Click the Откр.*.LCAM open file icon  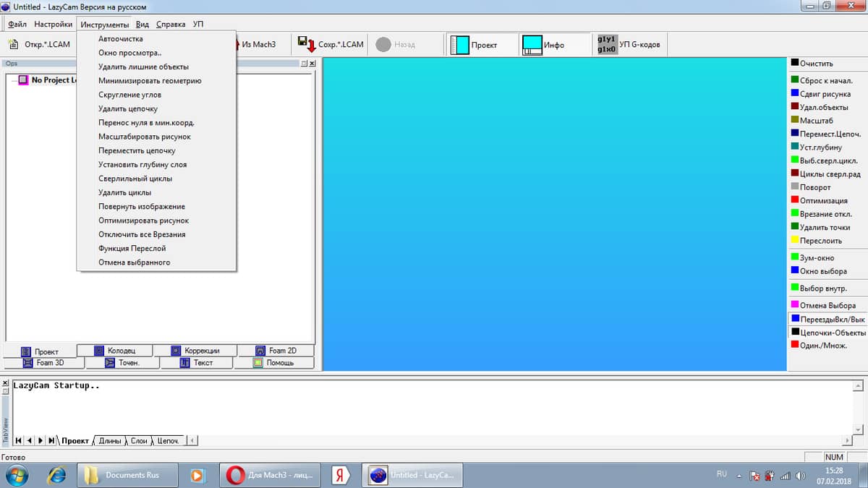[15, 45]
